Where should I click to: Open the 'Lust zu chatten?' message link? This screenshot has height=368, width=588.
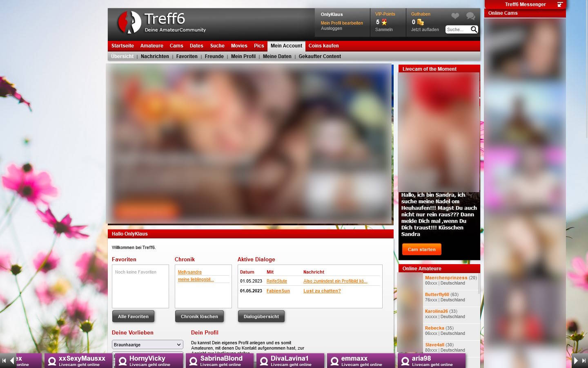point(322,291)
